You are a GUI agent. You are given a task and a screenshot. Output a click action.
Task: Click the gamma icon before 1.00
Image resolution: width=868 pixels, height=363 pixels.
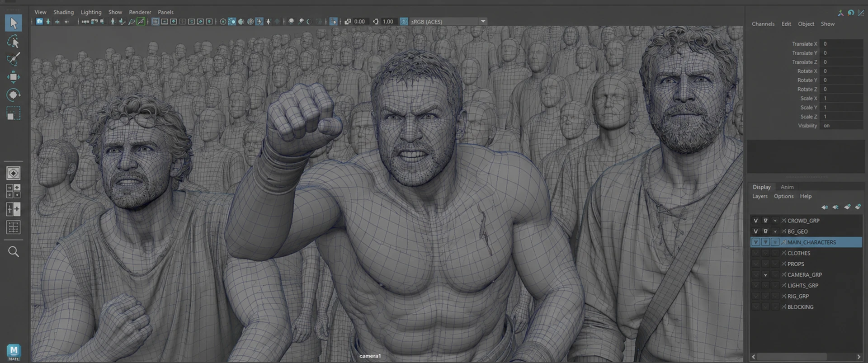click(376, 21)
